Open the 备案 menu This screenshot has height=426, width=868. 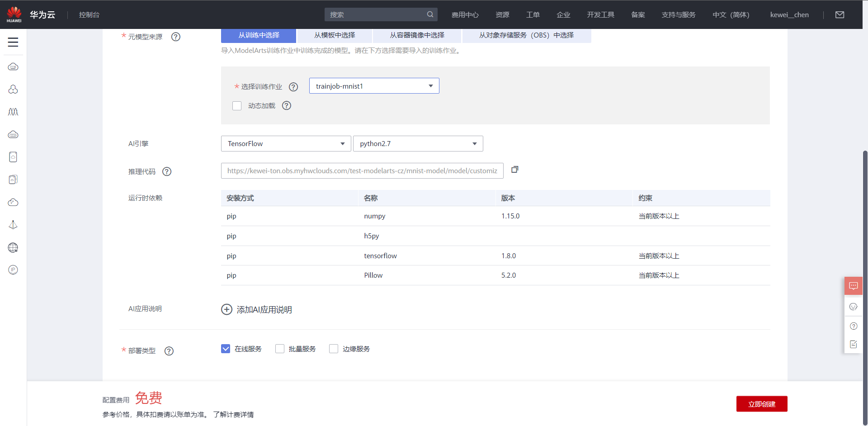[638, 14]
